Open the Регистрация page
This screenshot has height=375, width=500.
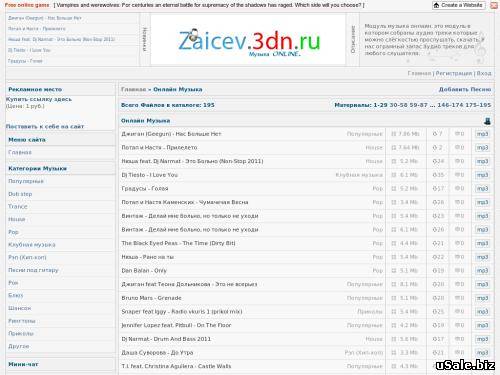click(454, 73)
